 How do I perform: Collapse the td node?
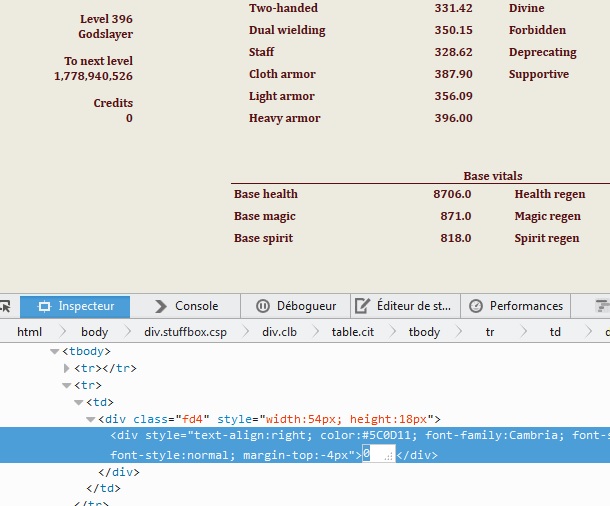click(79, 403)
